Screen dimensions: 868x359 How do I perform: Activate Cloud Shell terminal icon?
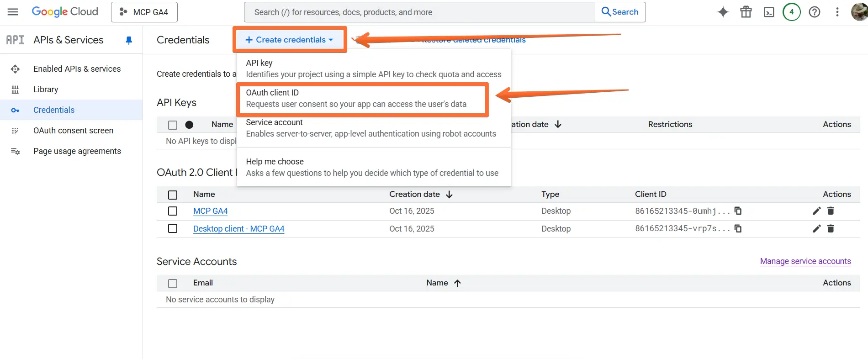[x=769, y=12]
